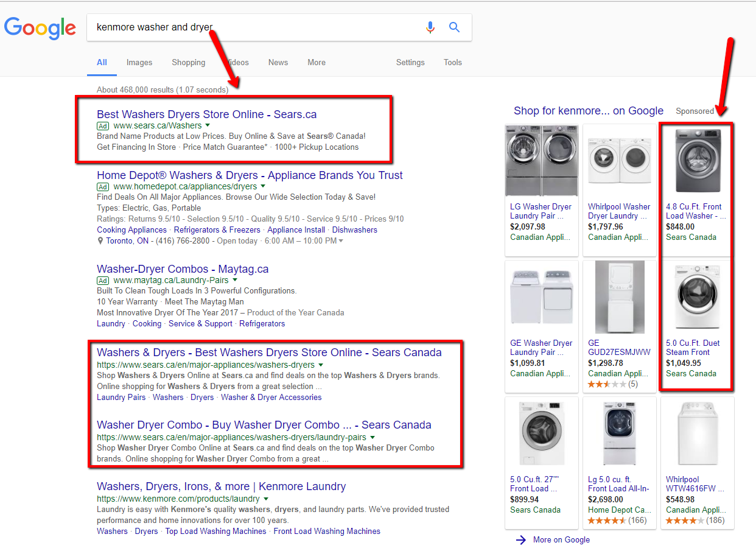Image resolution: width=756 pixels, height=551 pixels.
Task: Click the Shop for kenmore... on Google heading
Action: tap(589, 111)
